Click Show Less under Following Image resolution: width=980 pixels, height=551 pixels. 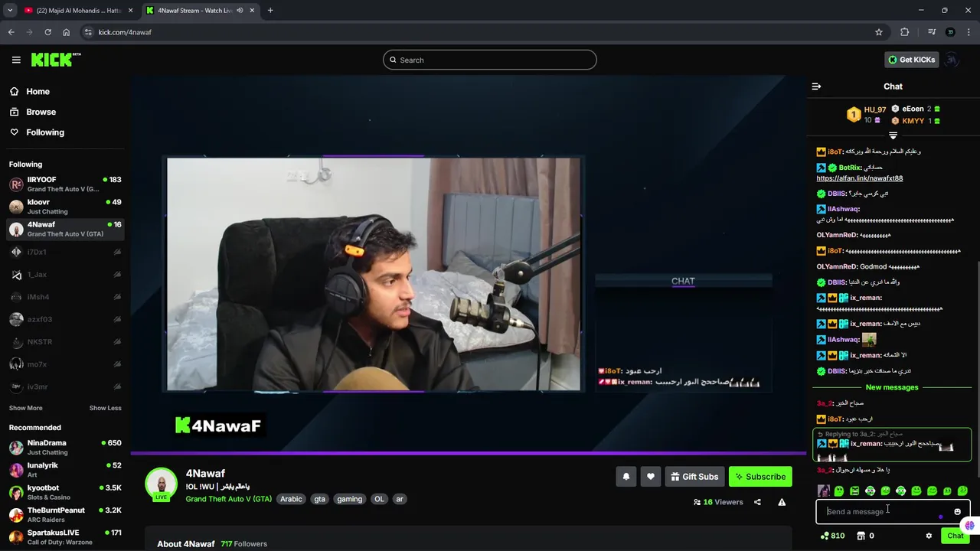105,408
